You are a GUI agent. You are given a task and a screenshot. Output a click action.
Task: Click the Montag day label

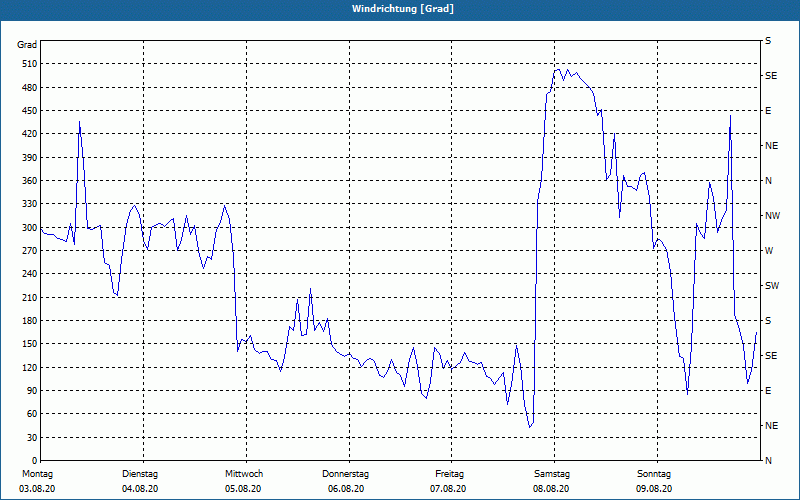pos(37,474)
